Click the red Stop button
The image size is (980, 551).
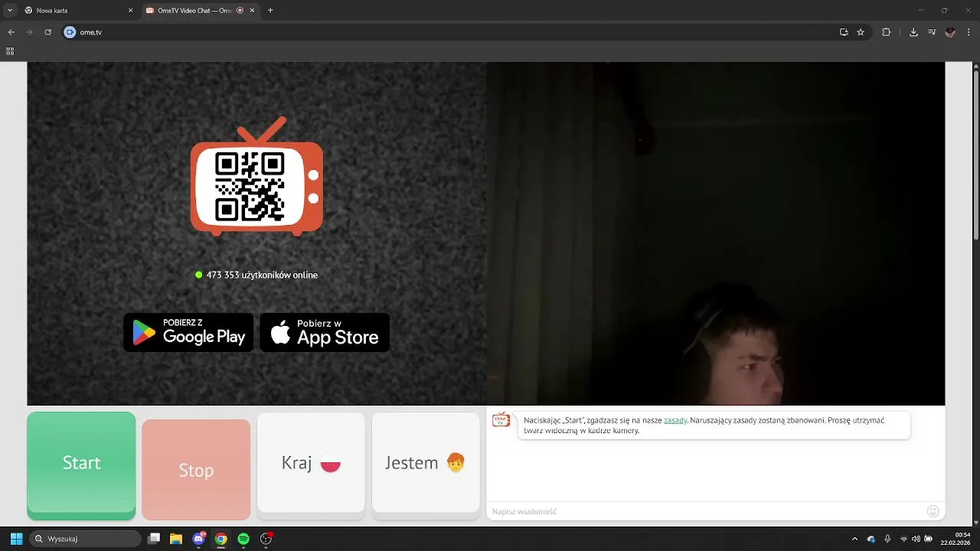(x=196, y=470)
